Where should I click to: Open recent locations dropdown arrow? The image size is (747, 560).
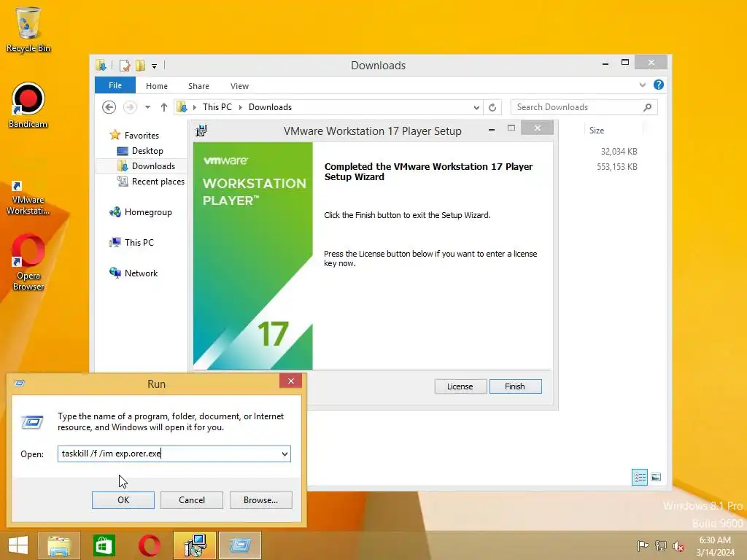pos(147,107)
